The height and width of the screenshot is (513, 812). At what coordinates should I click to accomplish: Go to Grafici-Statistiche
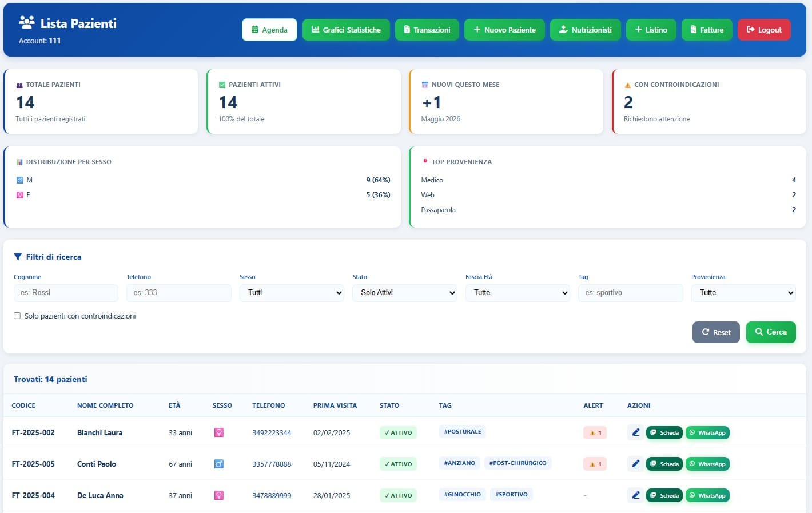(346, 30)
